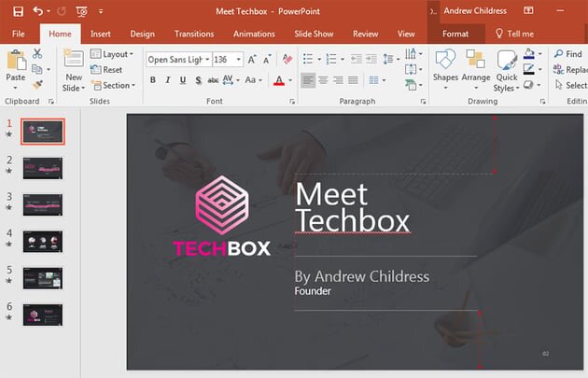Switch to the Transitions tab
Screen dimensions: 588x378
(193, 34)
